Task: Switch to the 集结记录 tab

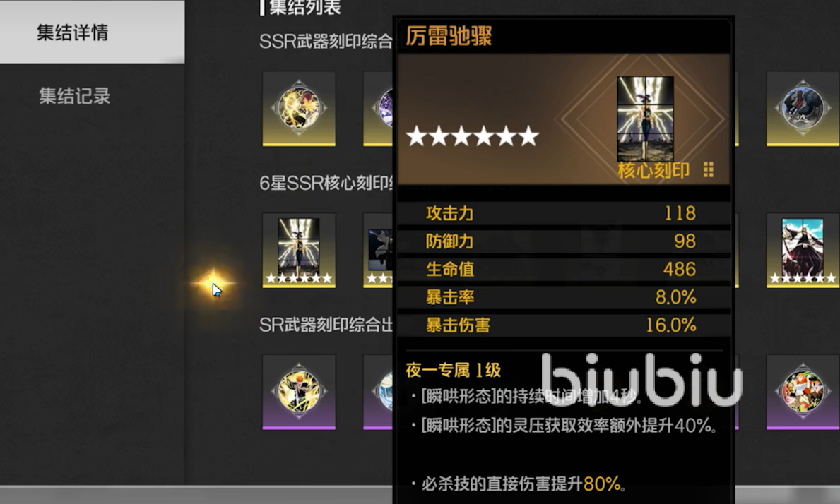Action: click(x=74, y=96)
